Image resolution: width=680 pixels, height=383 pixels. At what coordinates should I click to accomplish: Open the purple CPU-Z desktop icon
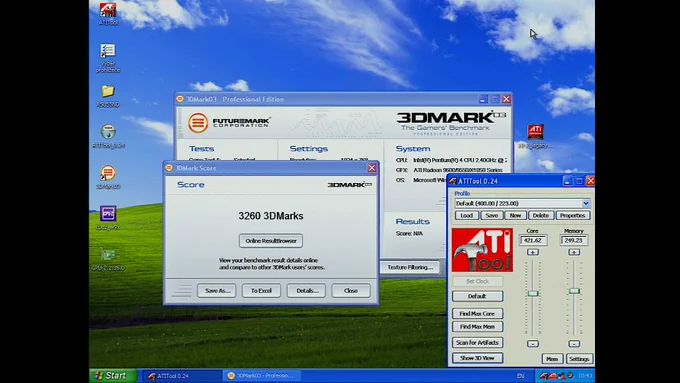point(108,217)
